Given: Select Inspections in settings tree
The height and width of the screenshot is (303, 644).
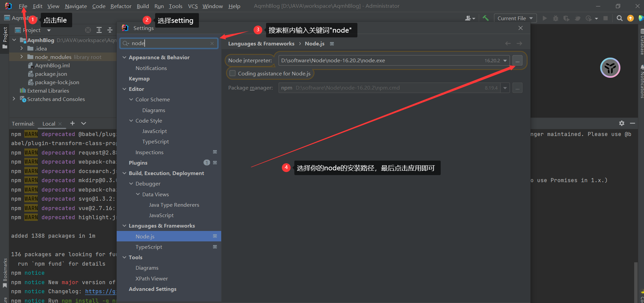Looking at the screenshot, I should 149,152.
